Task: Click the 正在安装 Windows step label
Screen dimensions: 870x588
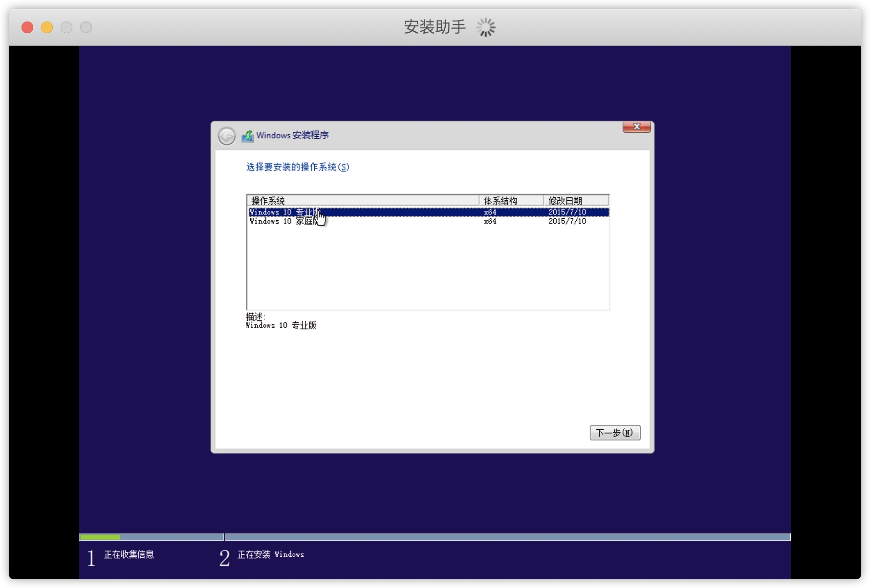Action: tap(271, 554)
